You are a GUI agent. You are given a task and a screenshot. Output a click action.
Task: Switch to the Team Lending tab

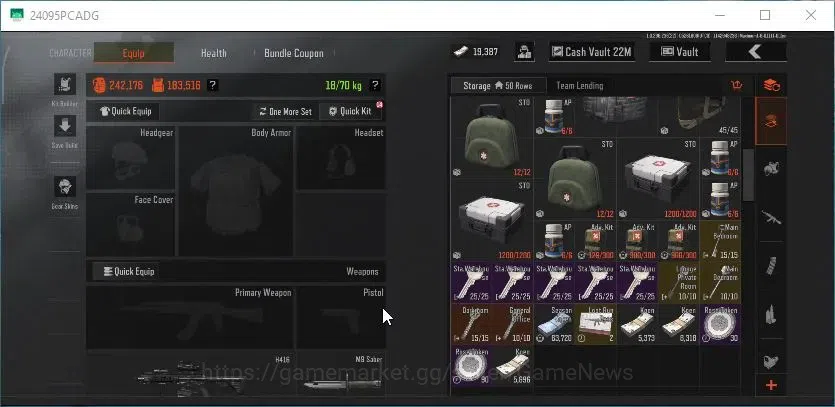coord(579,85)
